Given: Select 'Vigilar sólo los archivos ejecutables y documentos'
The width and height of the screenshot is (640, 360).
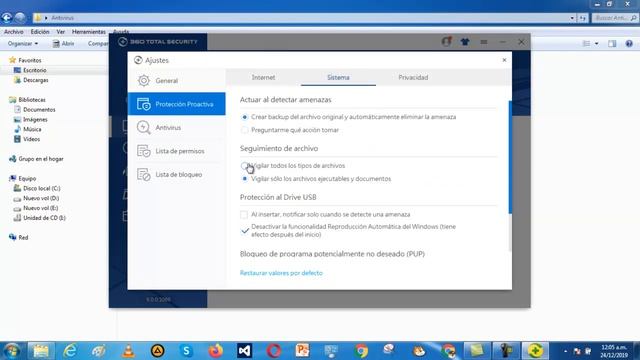Looking at the screenshot, I should click(244, 179).
